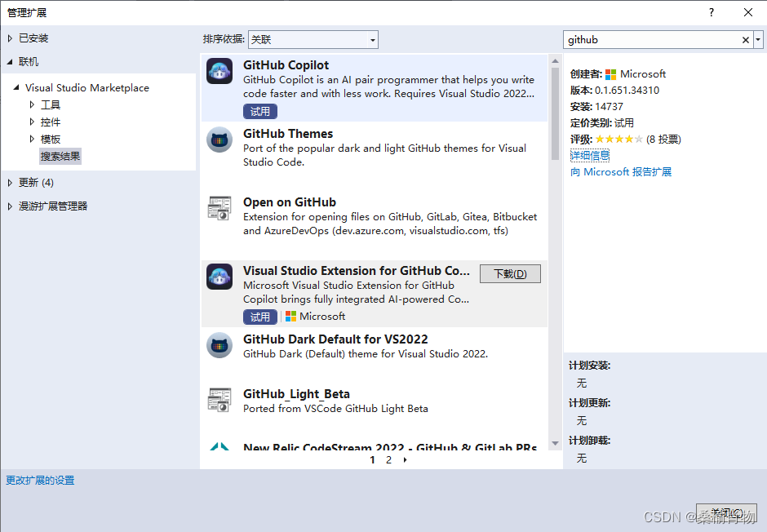767x532 pixels.
Task: Click the Open on GitHub extension icon
Action: [x=219, y=208]
